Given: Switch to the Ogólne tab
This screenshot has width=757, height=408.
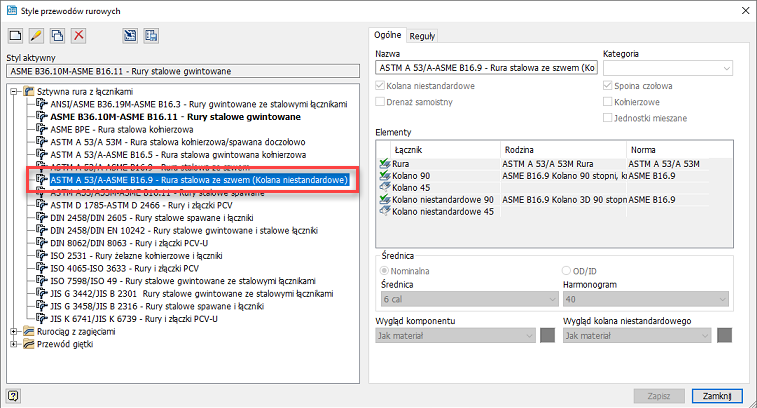Looking at the screenshot, I should [x=387, y=35].
